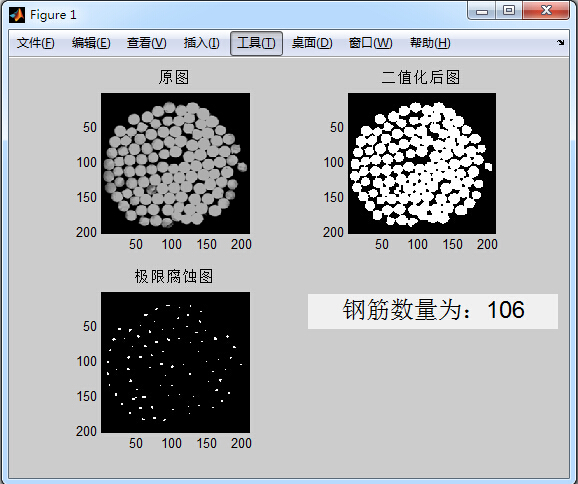Open the 插入(I) menu

click(202, 43)
